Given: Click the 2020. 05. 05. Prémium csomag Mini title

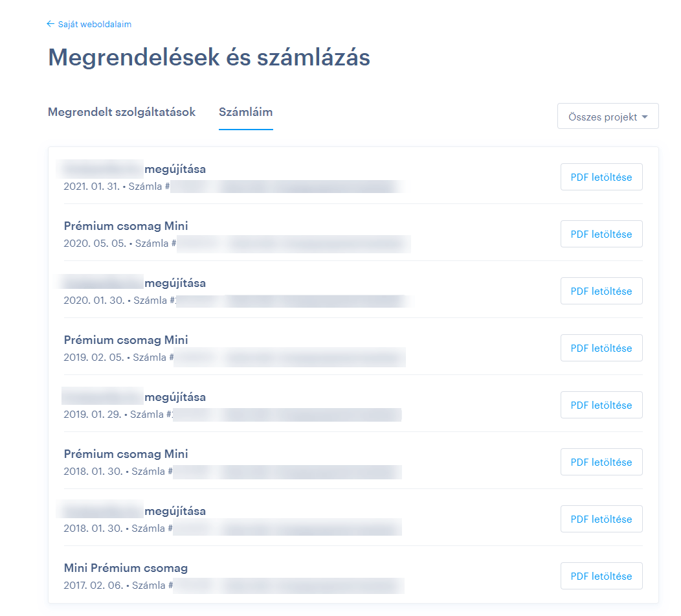Looking at the screenshot, I should pyautogui.click(x=126, y=226).
